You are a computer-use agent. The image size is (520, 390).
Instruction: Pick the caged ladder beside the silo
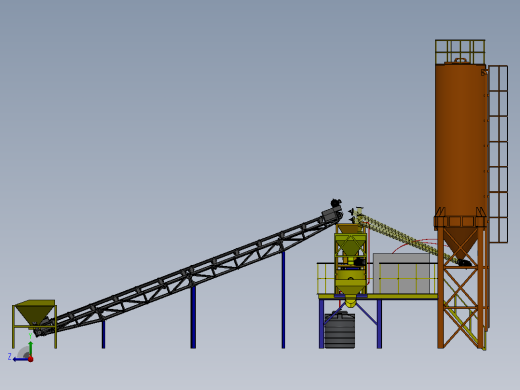[498, 154]
